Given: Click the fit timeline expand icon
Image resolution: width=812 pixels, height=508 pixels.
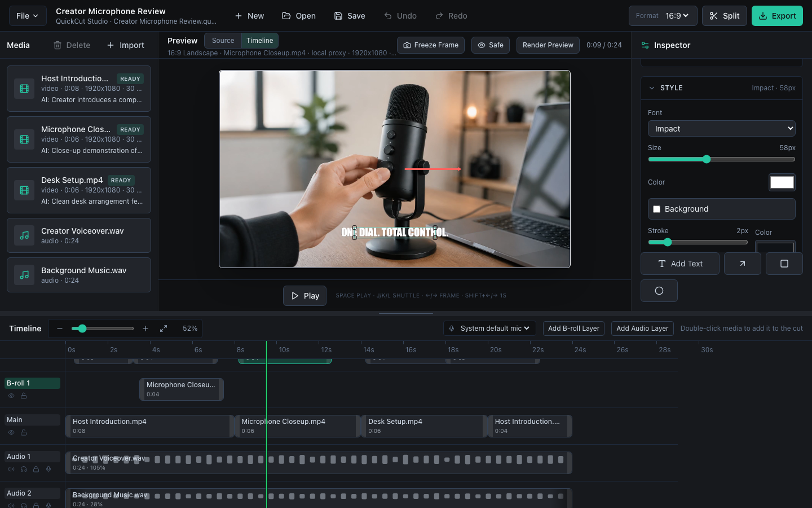Looking at the screenshot, I should (x=164, y=329).
